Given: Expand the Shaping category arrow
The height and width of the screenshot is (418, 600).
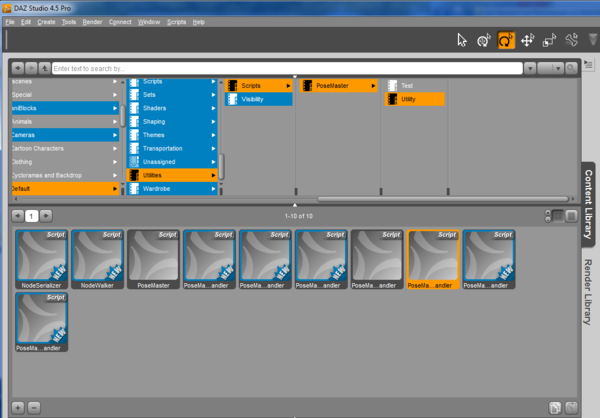Looking at the screenshot, I should 213,121.
